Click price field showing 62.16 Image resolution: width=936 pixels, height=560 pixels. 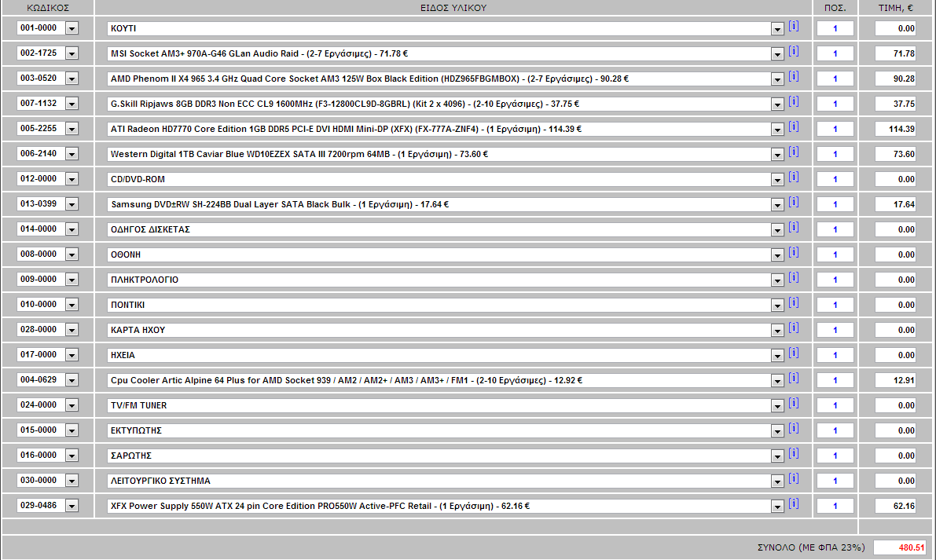(x=895, y=506)
